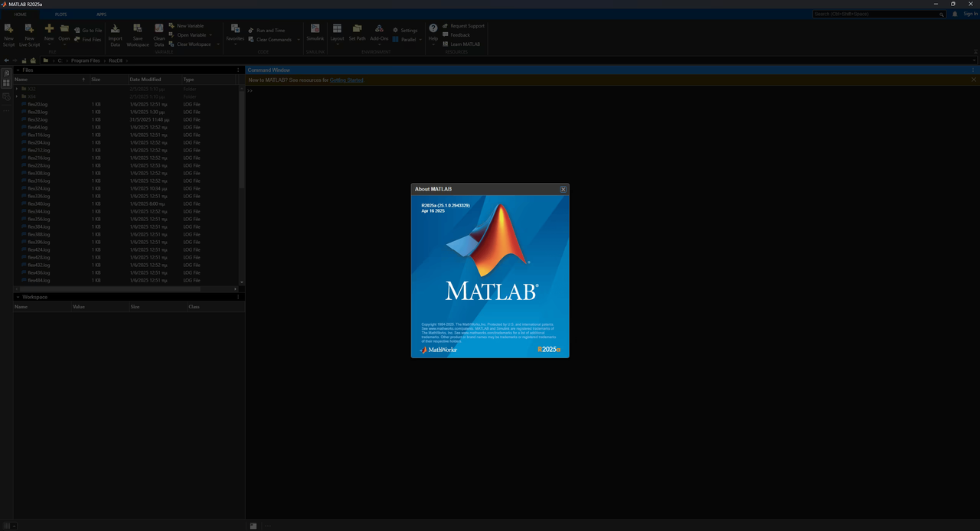Click RozDll in the address path
This screenshot has height=531, width=980.
pos(115,60)
